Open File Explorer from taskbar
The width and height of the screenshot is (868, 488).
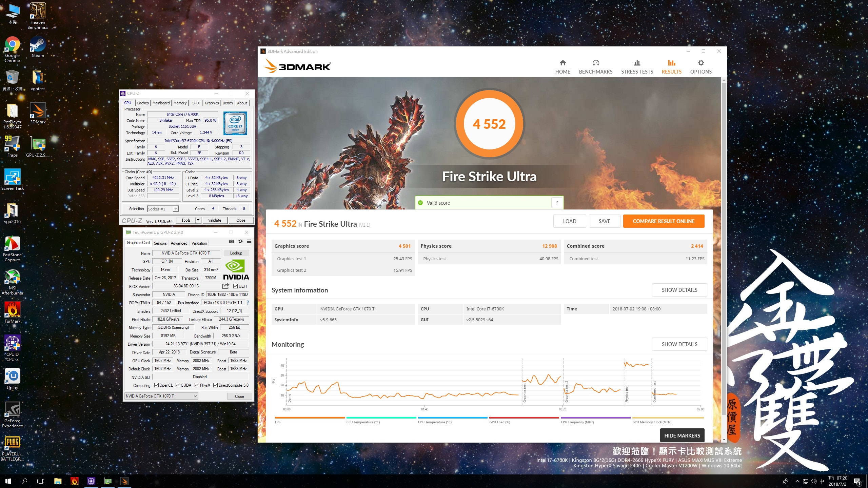[x=58, y=481]
